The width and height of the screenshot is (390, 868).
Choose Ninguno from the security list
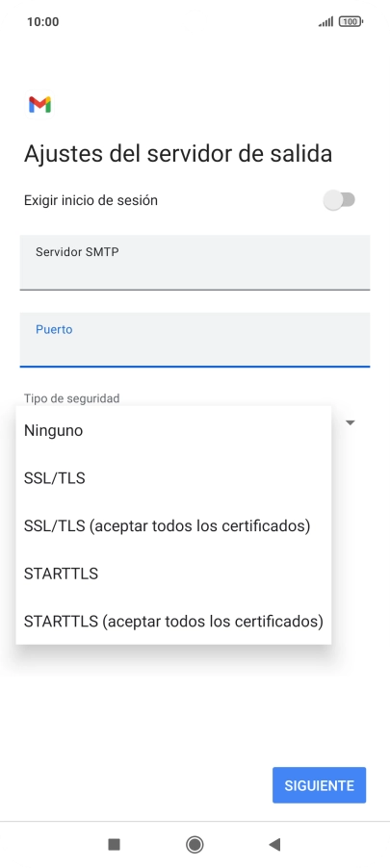point(173,431)
